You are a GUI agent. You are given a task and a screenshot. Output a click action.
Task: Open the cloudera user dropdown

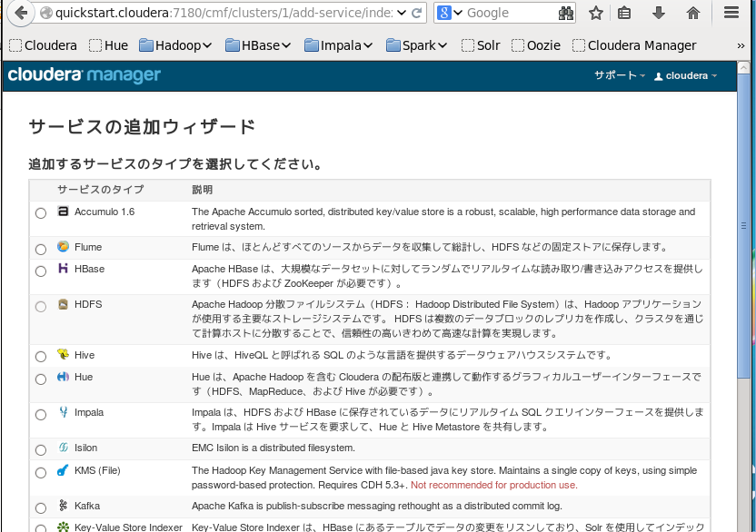coord(686,75)
